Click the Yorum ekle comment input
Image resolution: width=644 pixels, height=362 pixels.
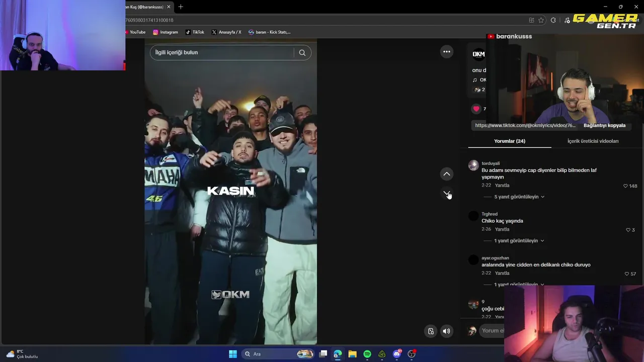click(x=493, y=330)
